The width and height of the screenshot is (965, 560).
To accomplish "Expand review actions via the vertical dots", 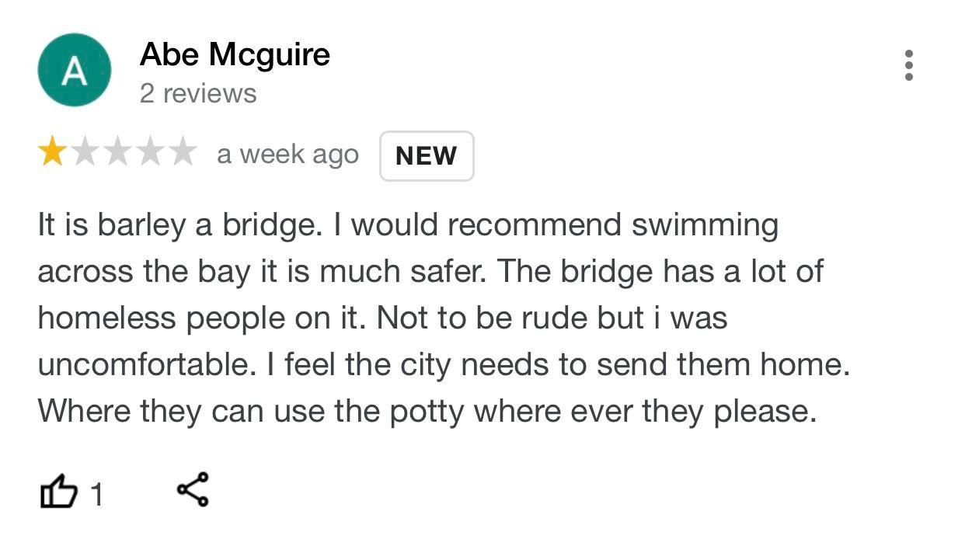I will tap(909, 67).
